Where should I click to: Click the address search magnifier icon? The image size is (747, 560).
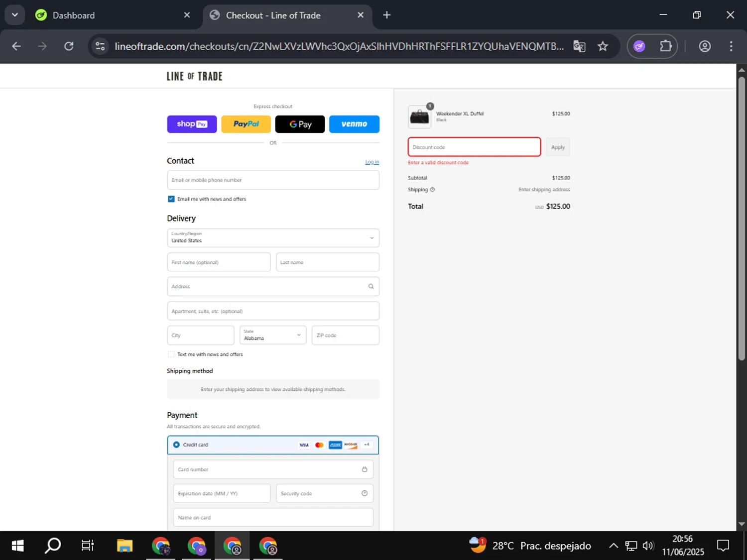point(371,286)
